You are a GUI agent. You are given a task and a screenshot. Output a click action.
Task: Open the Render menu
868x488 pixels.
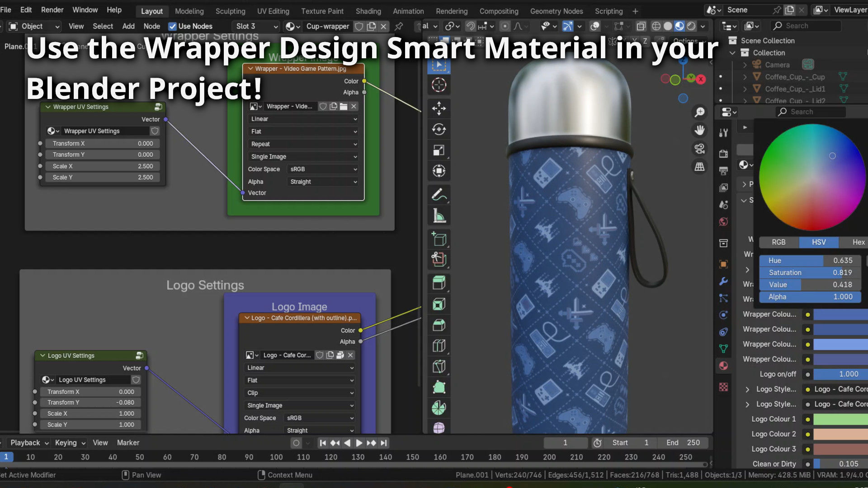pyautogui.click(x=52, y=10)
